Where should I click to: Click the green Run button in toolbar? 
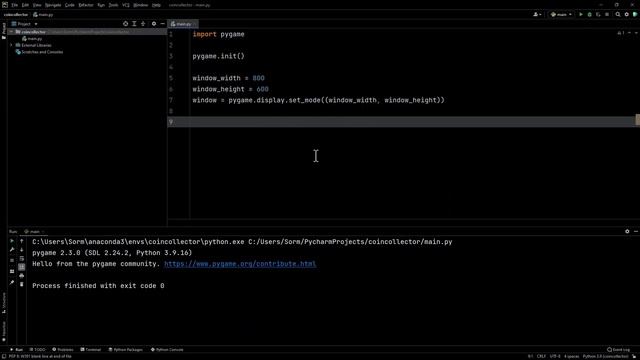click(x=581, y=14)
